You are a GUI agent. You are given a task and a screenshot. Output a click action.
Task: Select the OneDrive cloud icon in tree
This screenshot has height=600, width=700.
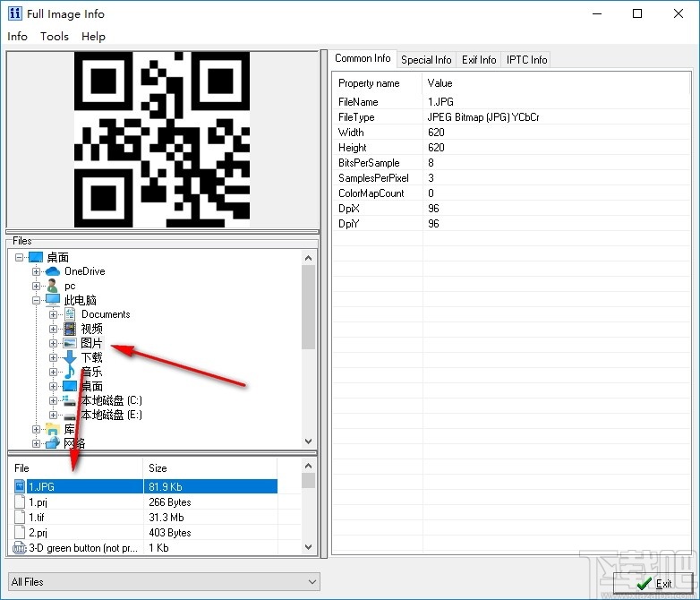pos(53,271)
